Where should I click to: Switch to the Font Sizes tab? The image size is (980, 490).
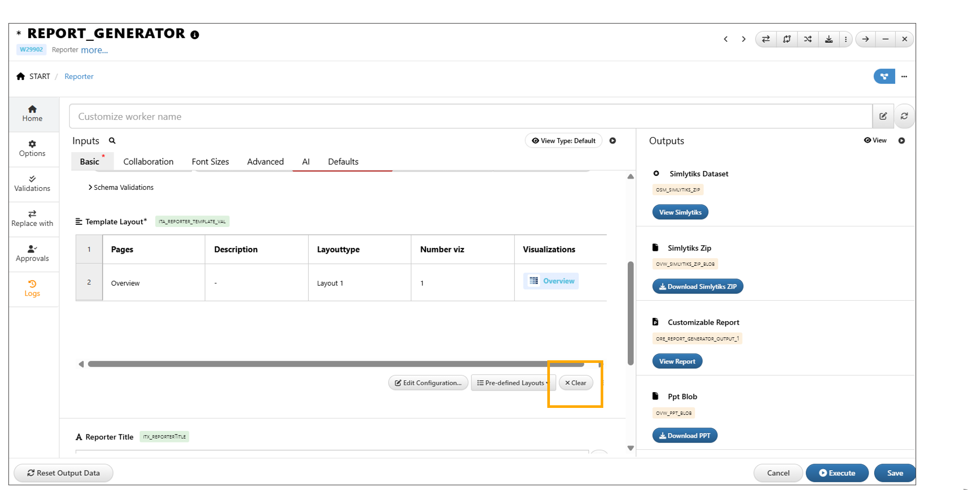click(x=210, y=162)
